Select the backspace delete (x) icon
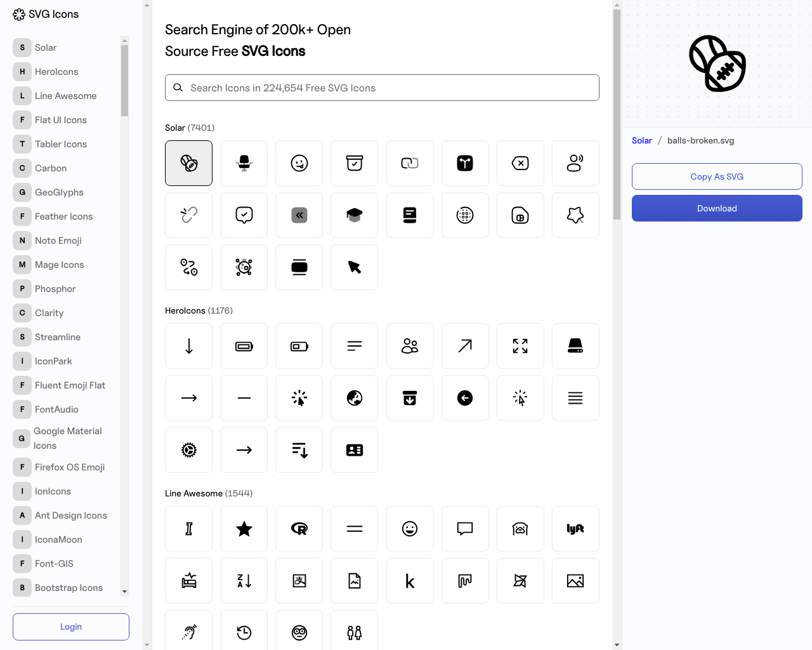This screenshot has height=650, width=812. [x=520, y=163]
